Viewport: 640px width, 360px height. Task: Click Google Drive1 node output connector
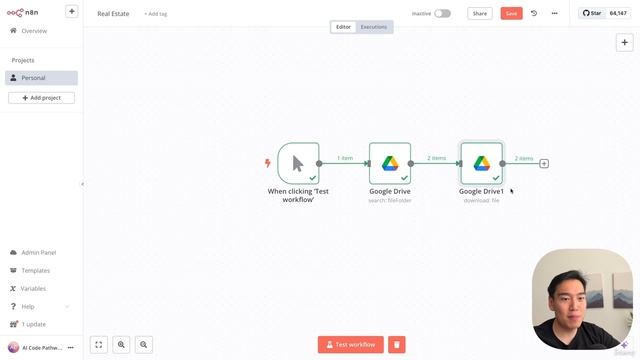click(502, 164)
